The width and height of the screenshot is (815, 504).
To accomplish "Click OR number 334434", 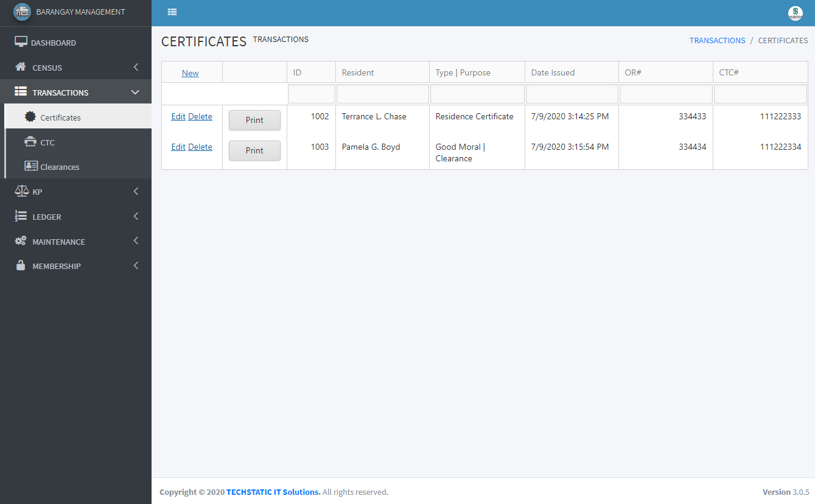I will tap(693, 147).
